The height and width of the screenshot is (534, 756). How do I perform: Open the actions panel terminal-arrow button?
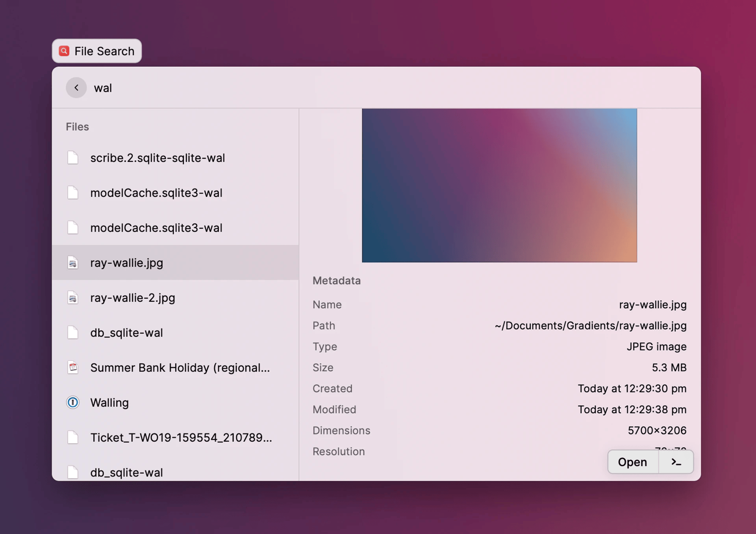coord(676,462)
